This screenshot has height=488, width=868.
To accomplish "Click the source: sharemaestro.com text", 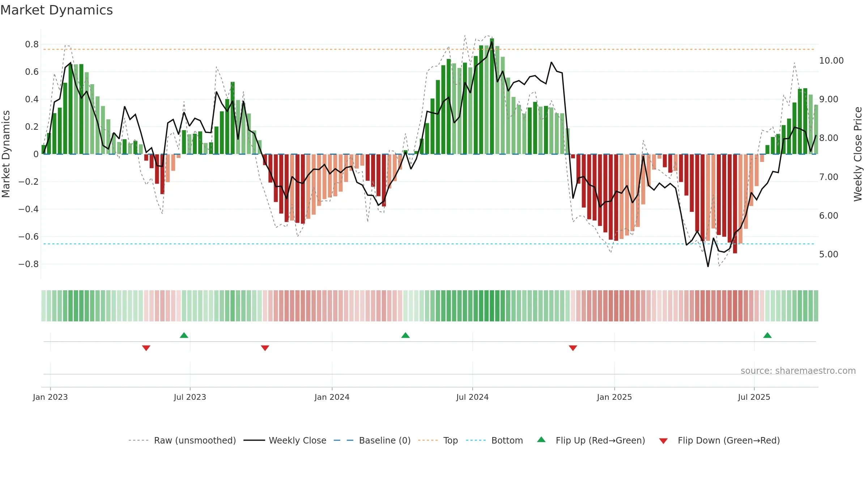I will click(798, 371).
